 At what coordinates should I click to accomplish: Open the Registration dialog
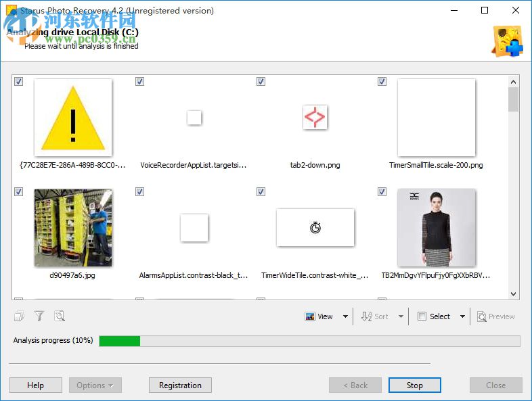pyautogui.click(x=180, y=385)
